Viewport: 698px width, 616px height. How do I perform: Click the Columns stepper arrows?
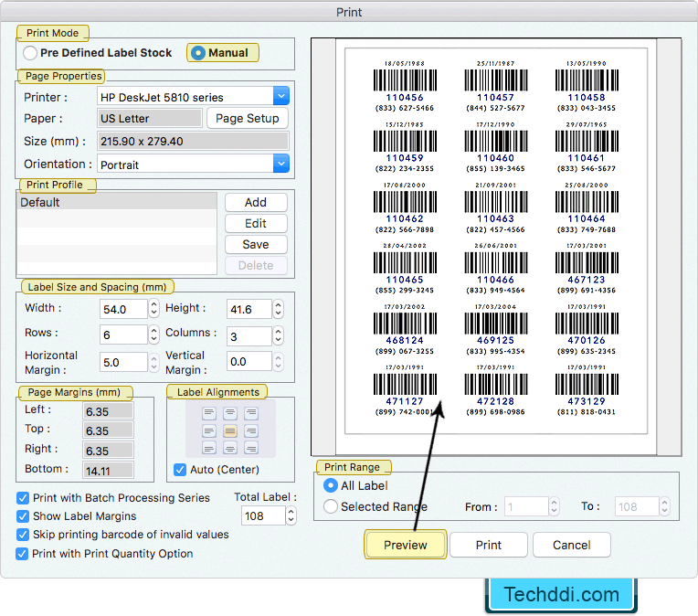coord(278,335)
